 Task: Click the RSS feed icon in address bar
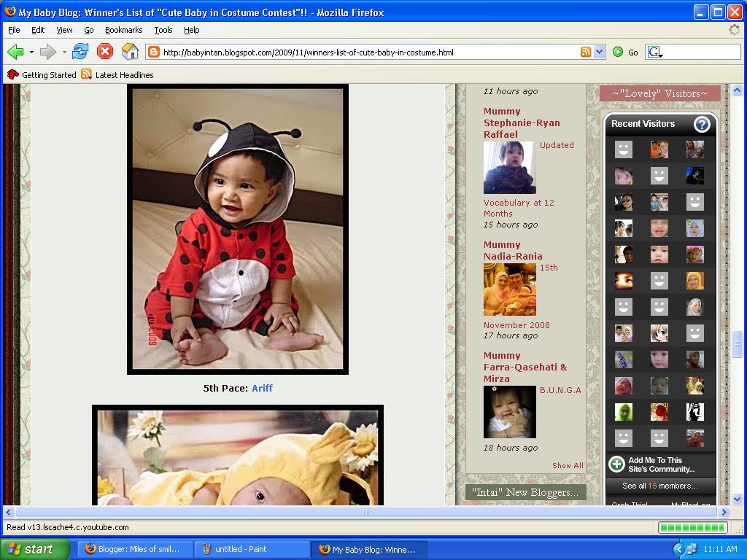[x=586, y=52]
